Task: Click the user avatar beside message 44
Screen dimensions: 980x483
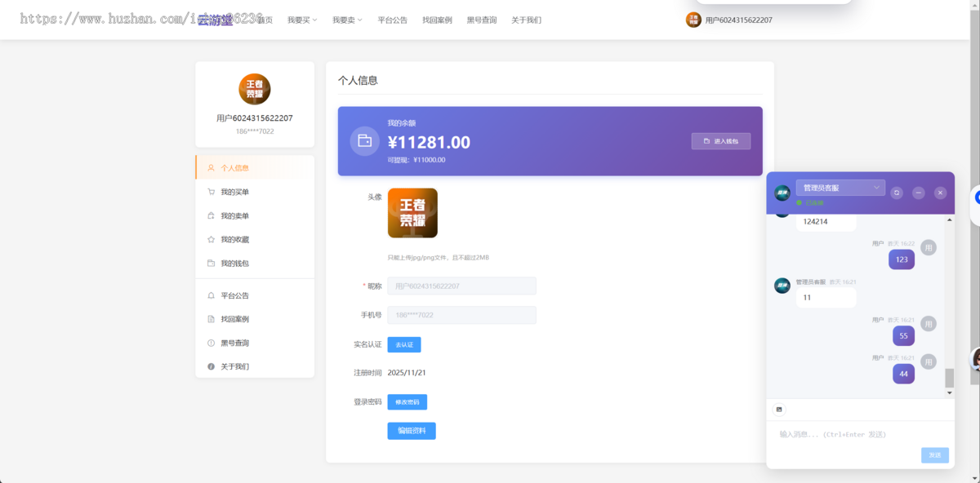Action: click(x=929, y=361)
